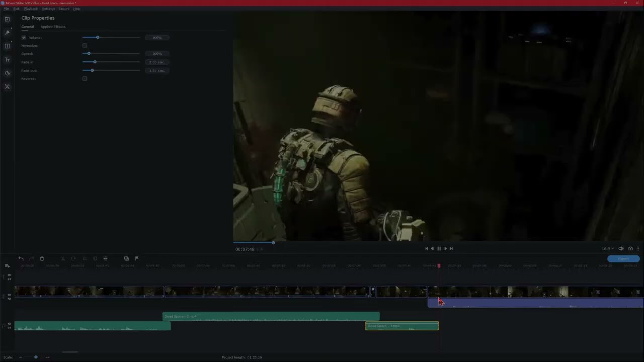Click the Fade out slider track

(111, 71)
